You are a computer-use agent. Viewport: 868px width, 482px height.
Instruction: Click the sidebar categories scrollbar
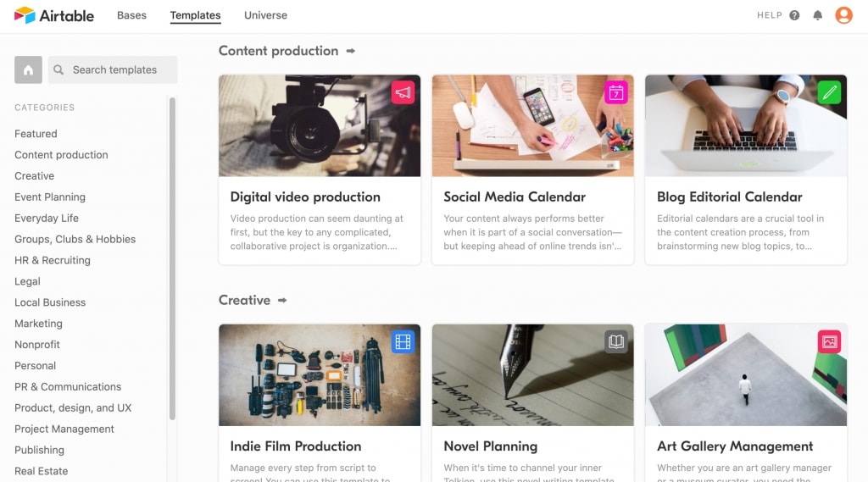tap(172, 258)
